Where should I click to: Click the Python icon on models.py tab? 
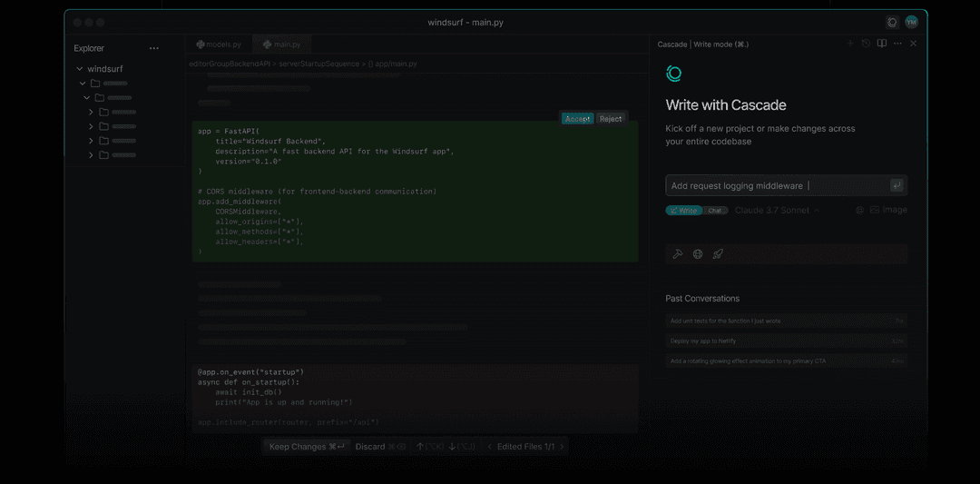pyautogui.click(x=201, y=44)
